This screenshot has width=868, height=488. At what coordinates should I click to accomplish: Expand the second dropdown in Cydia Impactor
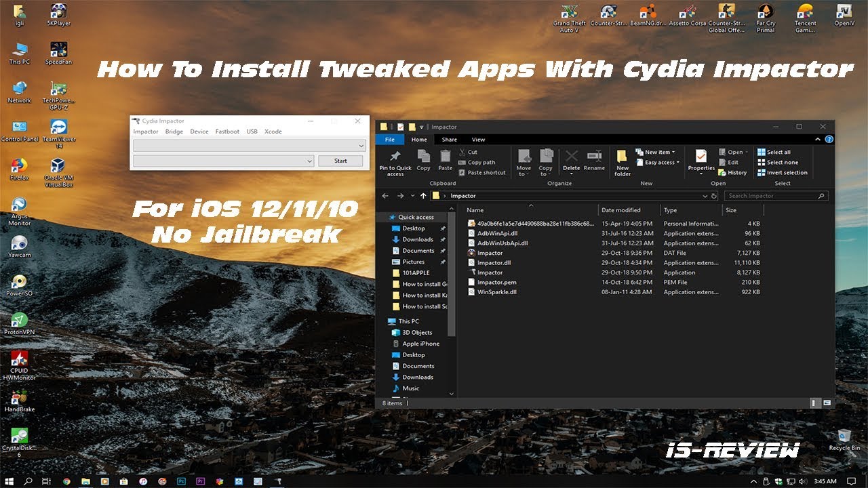tap(310, 161)
